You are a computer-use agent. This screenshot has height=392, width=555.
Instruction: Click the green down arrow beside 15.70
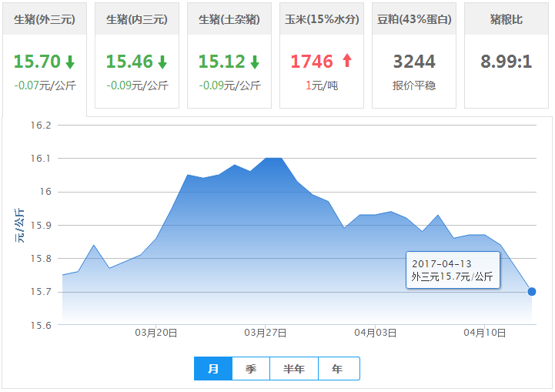tap(70, 62)
